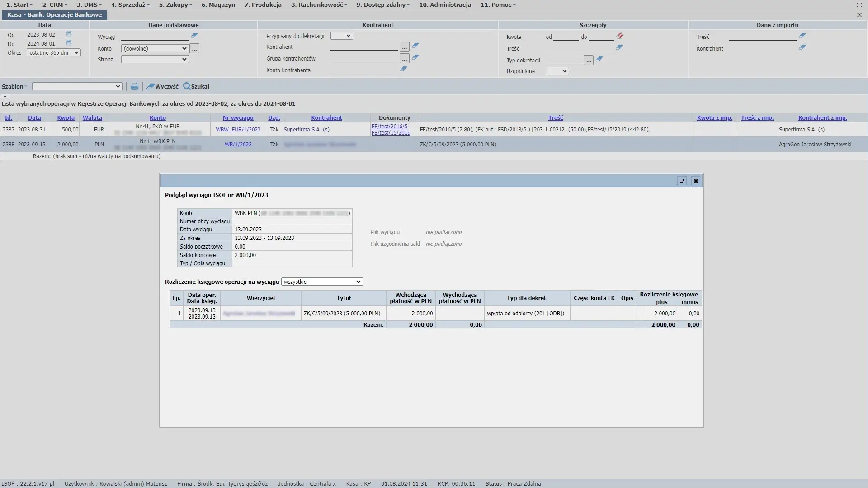This screenshot has width=868, height=488.
Task: Clear the Konto kontrahenta field eraser
Action: 404,69
